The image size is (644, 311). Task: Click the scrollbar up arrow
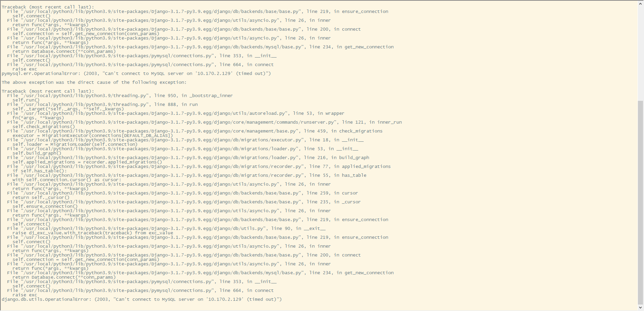[641, 3]
